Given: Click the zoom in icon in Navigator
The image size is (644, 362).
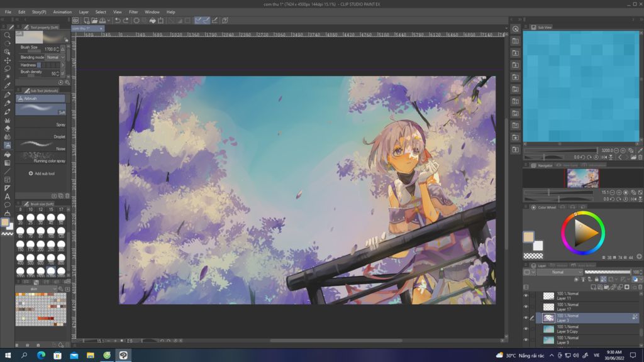Looking at the screenshot, I should coord(619,192).
